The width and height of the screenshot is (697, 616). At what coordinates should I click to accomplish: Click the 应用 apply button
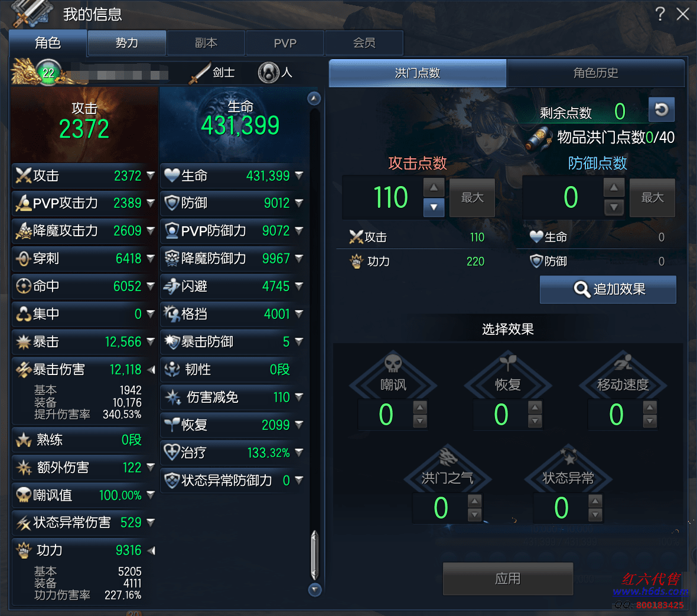coord(507,579)
